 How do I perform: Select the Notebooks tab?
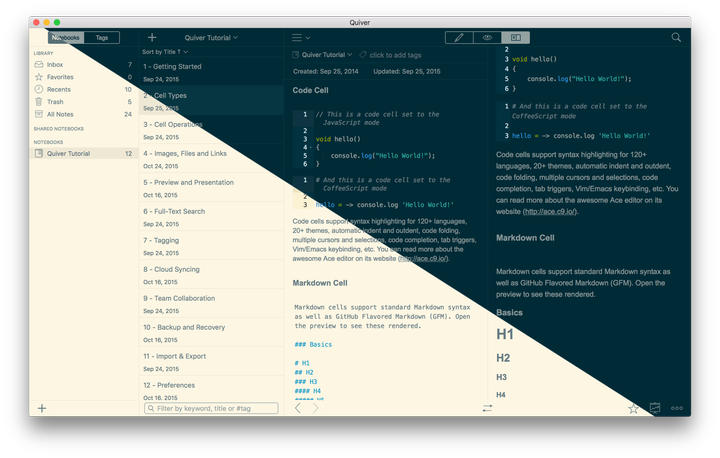coord(66,38)
